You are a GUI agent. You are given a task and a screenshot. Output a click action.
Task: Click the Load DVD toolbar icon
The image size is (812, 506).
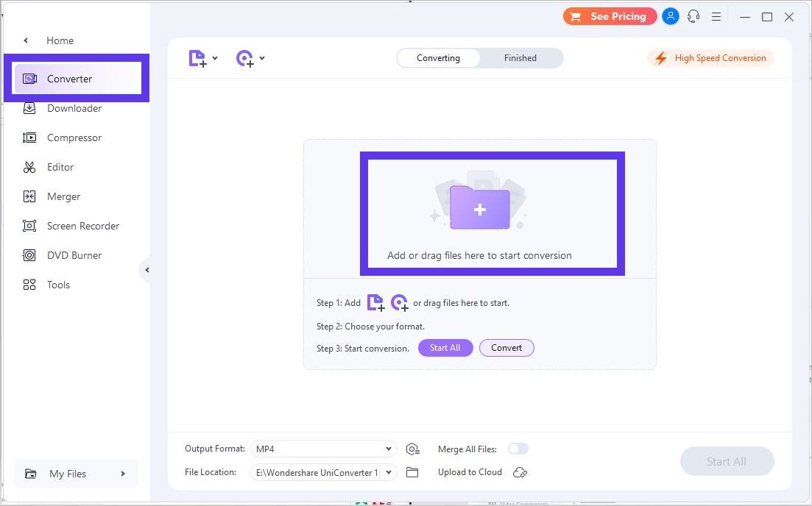click(245, 58)
